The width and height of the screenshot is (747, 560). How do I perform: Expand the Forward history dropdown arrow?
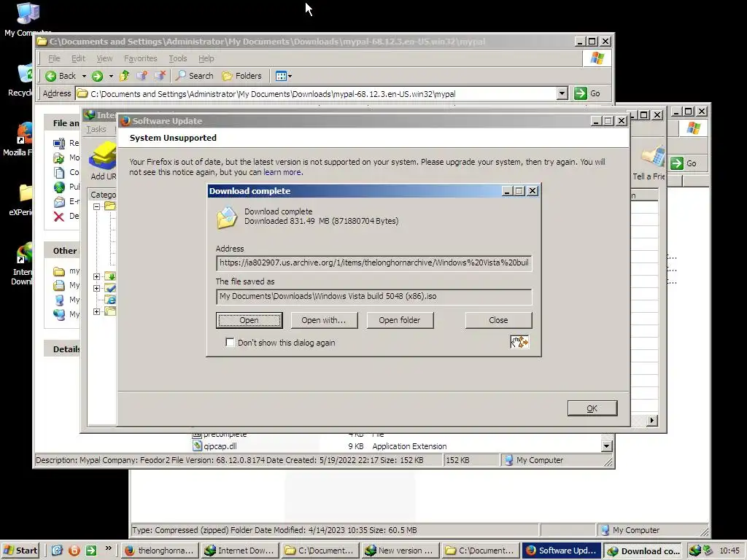click(111, 76)
